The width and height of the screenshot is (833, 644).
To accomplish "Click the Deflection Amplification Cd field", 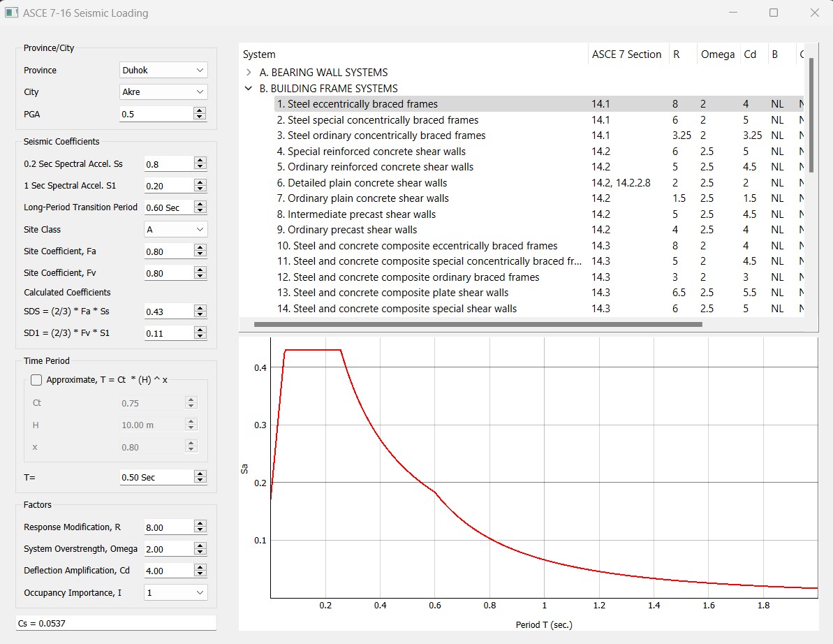I will pyautogui.click(x=168, y=571).
